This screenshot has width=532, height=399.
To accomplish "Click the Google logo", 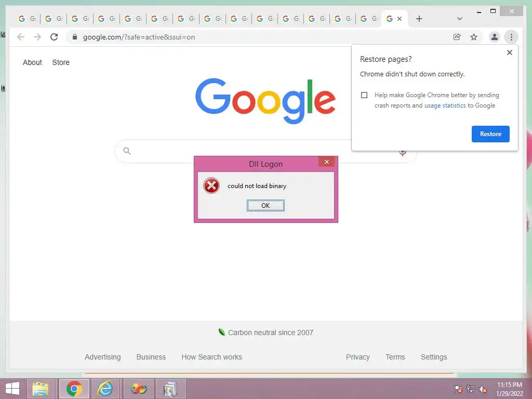I will point(265,101).
